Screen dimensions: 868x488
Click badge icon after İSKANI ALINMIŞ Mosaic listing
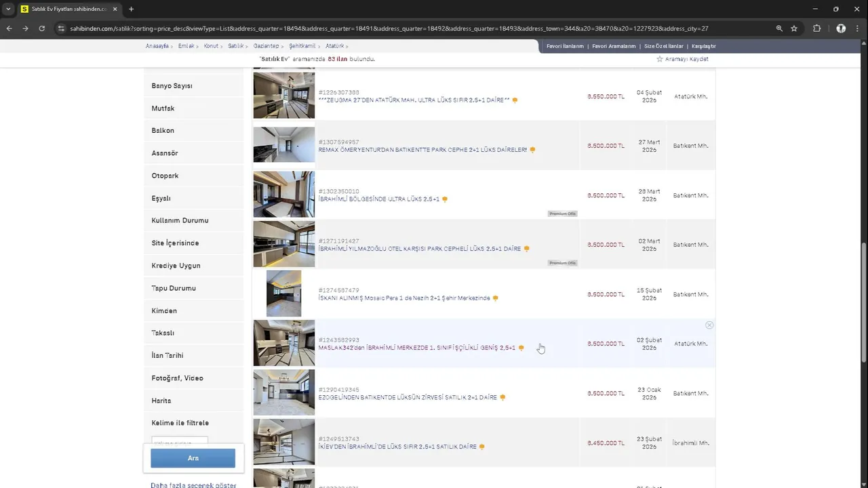click(x=496, y=298)
